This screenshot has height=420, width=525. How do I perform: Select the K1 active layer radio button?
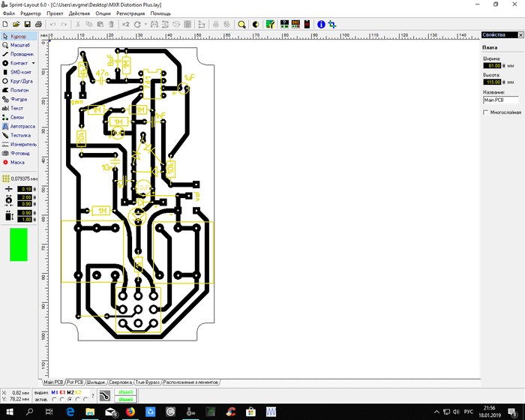[61, 399]
